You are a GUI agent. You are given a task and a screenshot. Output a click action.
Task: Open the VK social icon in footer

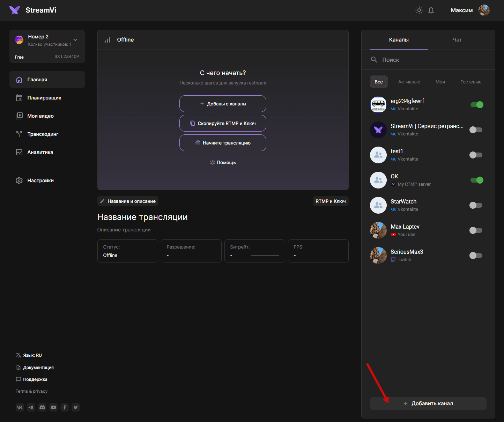pos(20,407)
